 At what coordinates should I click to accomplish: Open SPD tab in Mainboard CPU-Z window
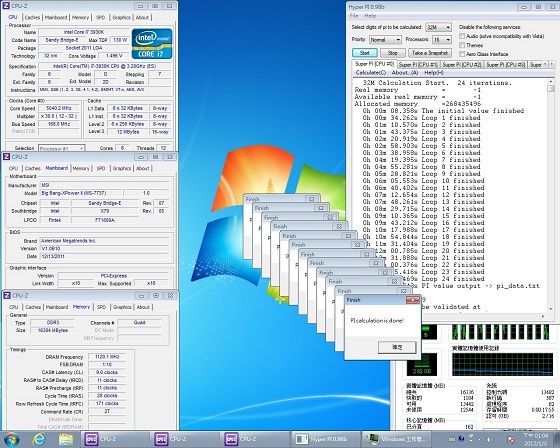pyautogui.click(x=101, y=168)
